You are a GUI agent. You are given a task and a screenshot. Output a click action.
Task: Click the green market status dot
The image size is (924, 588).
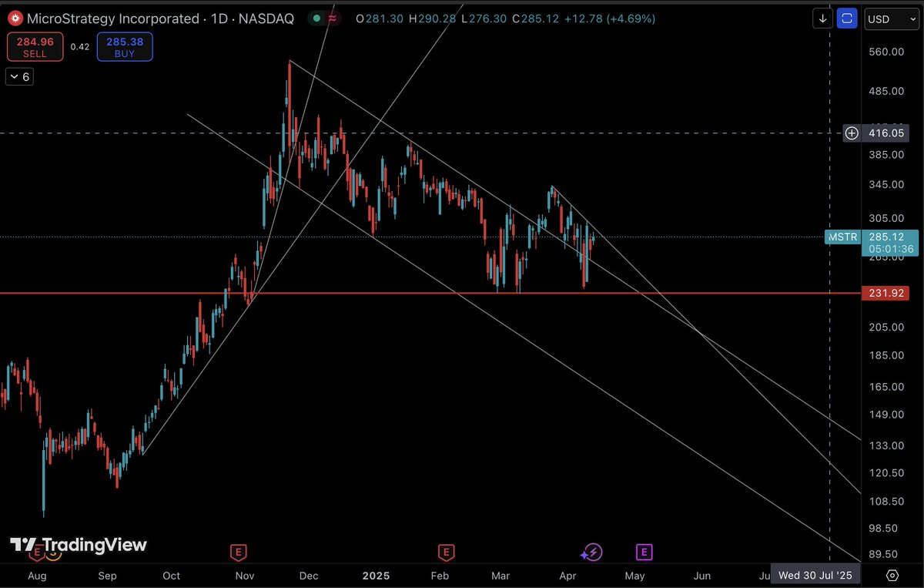click(316, 18)
